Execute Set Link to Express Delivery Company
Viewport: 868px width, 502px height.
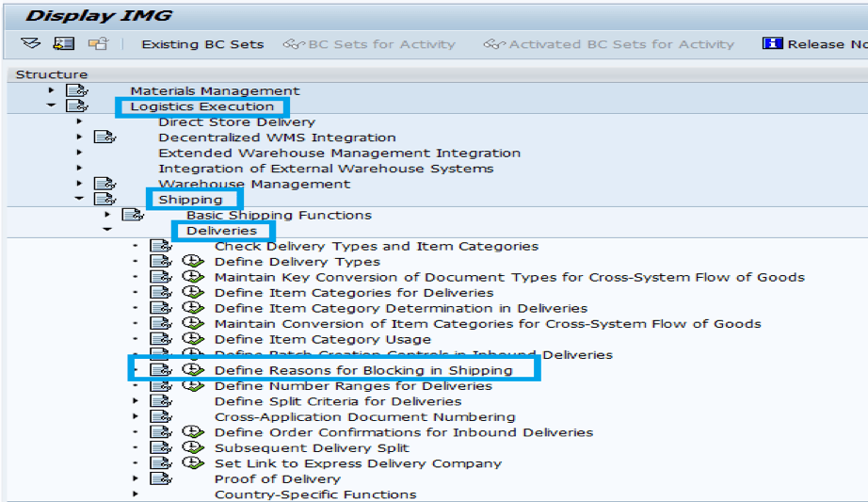click(193, 462)
